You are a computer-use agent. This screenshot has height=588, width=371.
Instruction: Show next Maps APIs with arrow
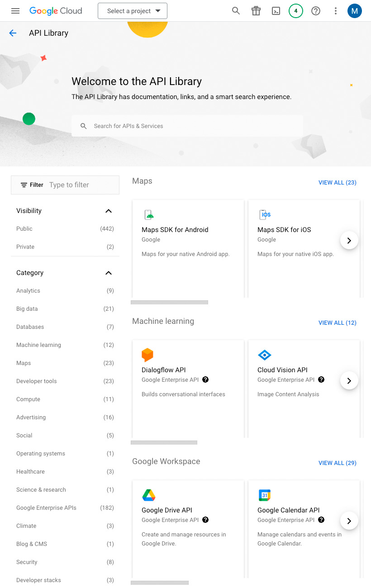(x=349, y=241)
